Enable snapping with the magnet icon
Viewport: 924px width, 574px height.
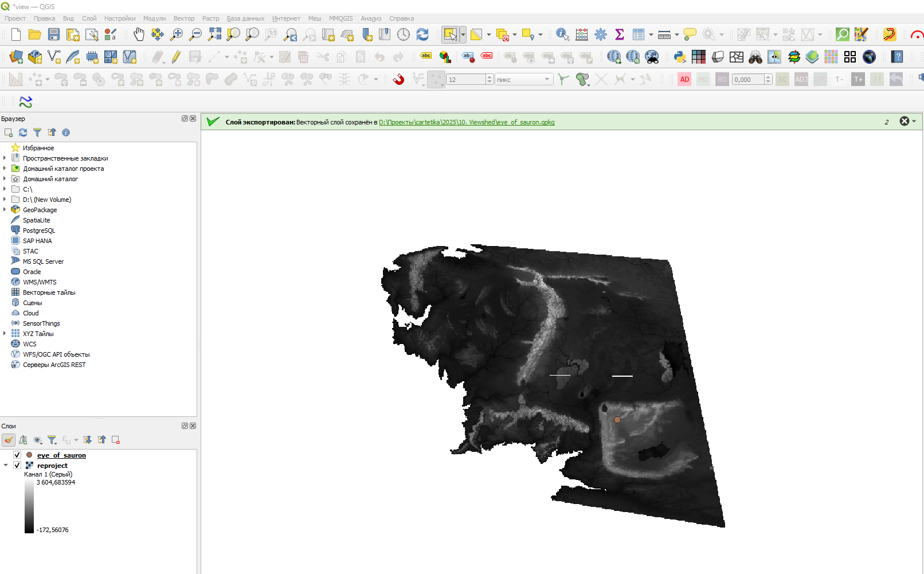click(x=398, y=79)
